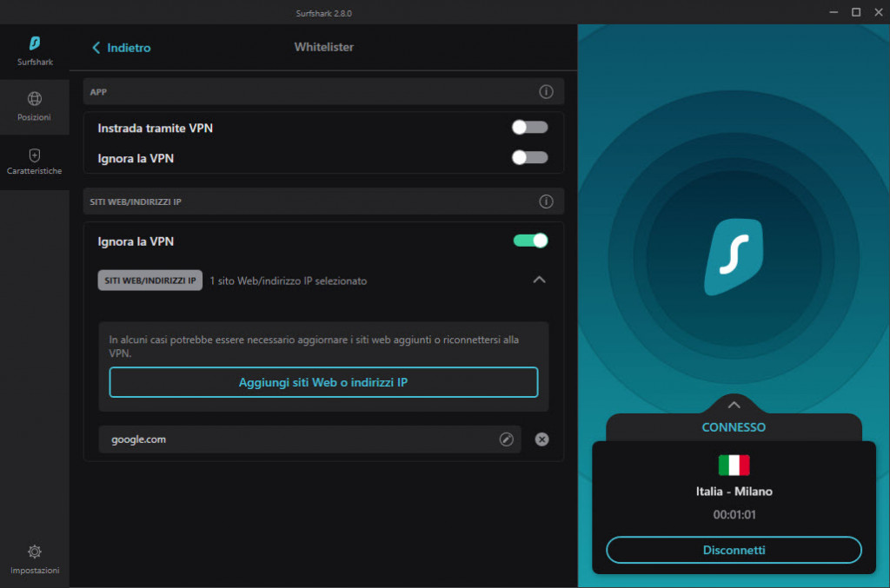Image resolution: width=890 pixels, height=588 pixels.
Task: Collapse the selected websites list chevron
Action: [539, 280]
